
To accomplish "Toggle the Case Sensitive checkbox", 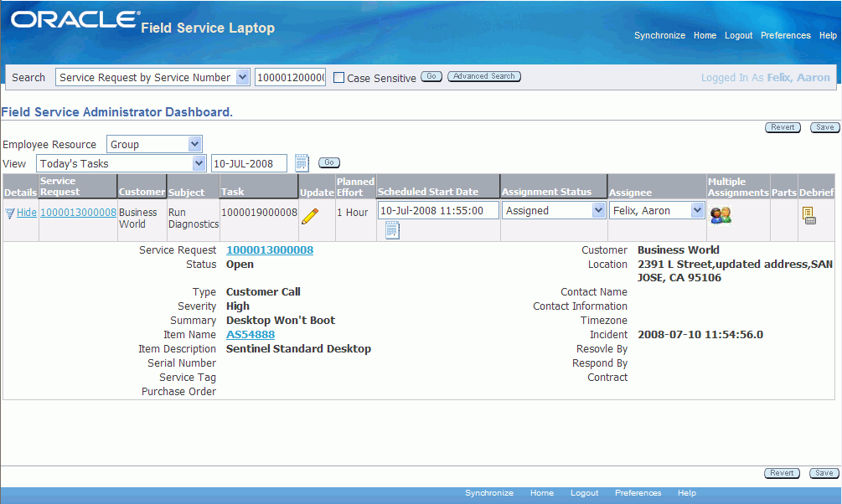I will [x=338, y=78].
